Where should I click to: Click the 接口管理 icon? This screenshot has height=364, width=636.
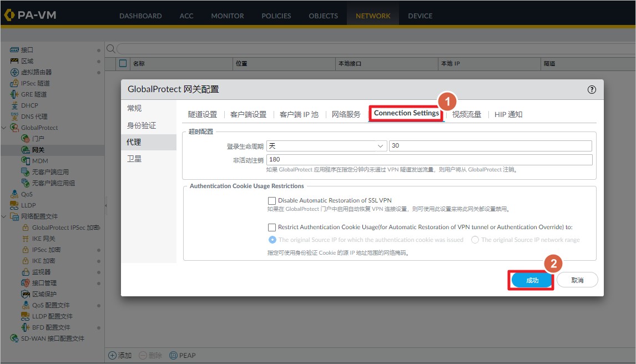click(x=25, y=282)
